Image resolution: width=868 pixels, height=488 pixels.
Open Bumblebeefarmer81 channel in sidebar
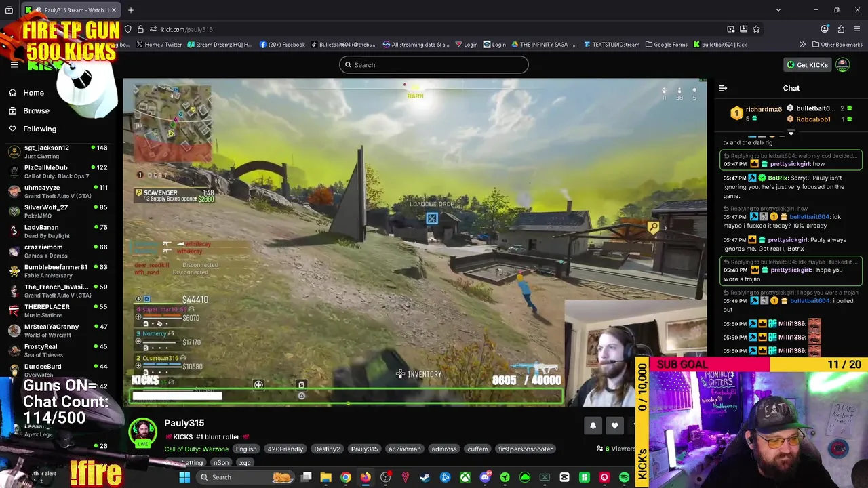coord(58,271)
